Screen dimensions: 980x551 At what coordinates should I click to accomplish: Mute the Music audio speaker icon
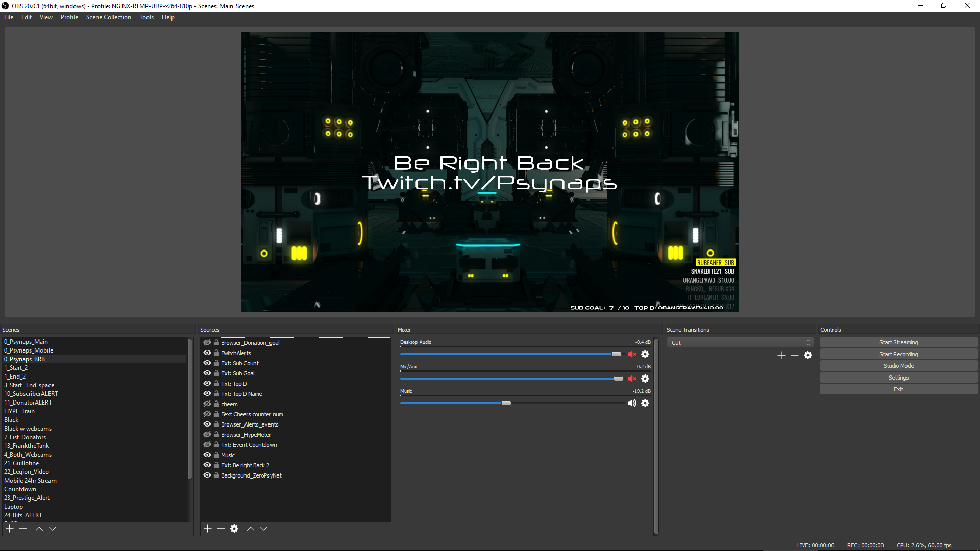(632, 403)
